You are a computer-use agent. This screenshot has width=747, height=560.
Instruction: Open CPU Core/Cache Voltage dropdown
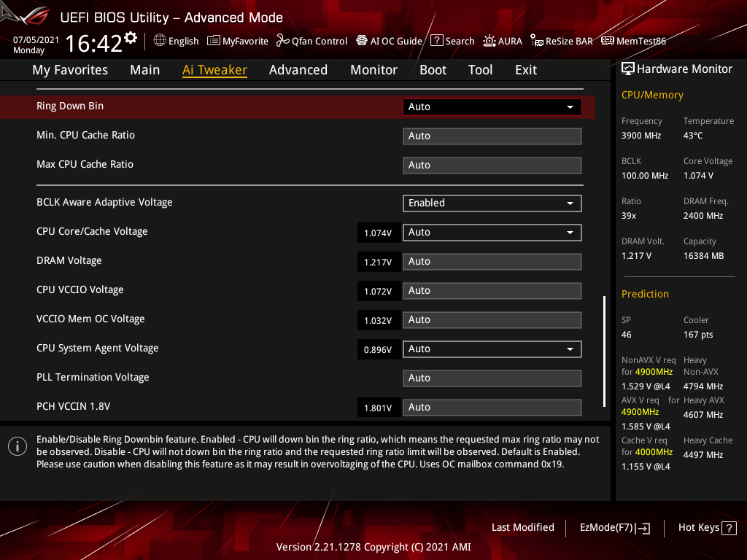click(x=492, y=233)
